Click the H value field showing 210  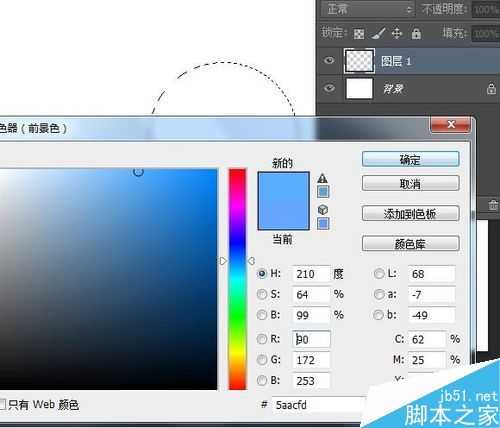311,274
